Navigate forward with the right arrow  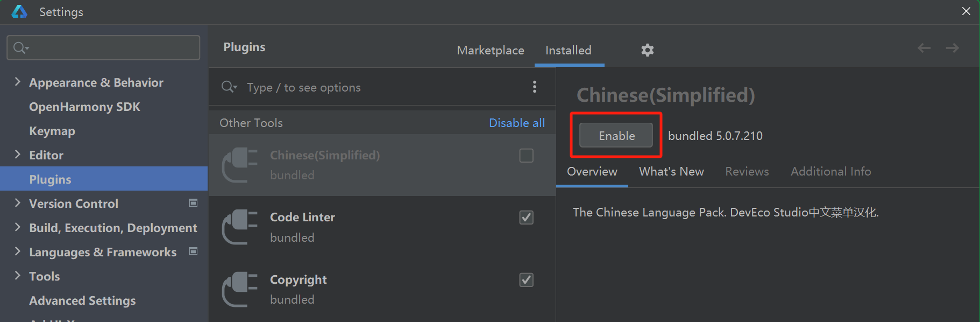point(952,48)
